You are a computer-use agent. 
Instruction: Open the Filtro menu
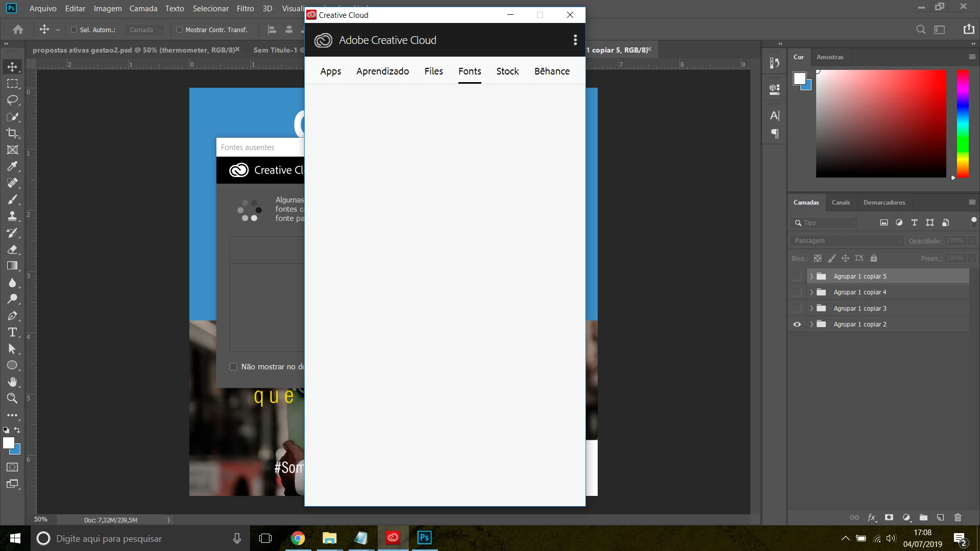coord(245,9)
